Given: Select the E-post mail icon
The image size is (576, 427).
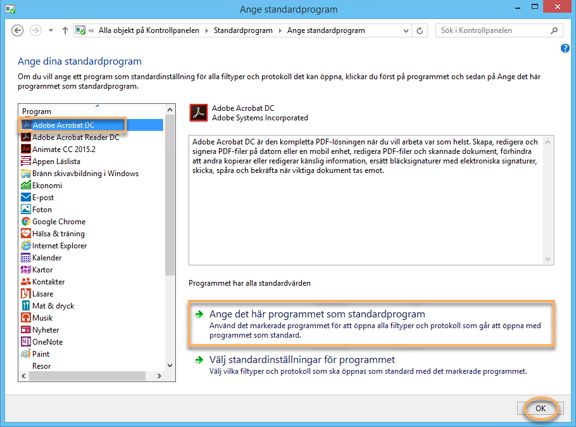Looking at the screenshot, I should (x=26, y=197).
